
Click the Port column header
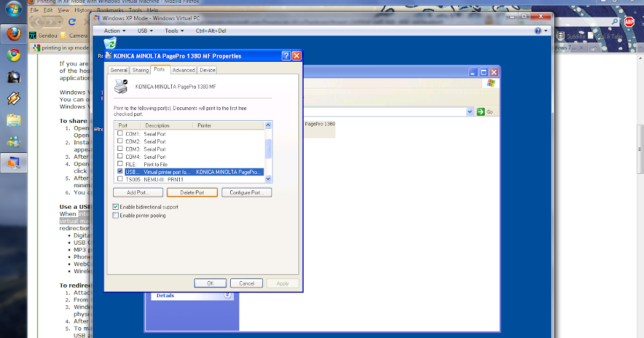(x=128, y=126)
